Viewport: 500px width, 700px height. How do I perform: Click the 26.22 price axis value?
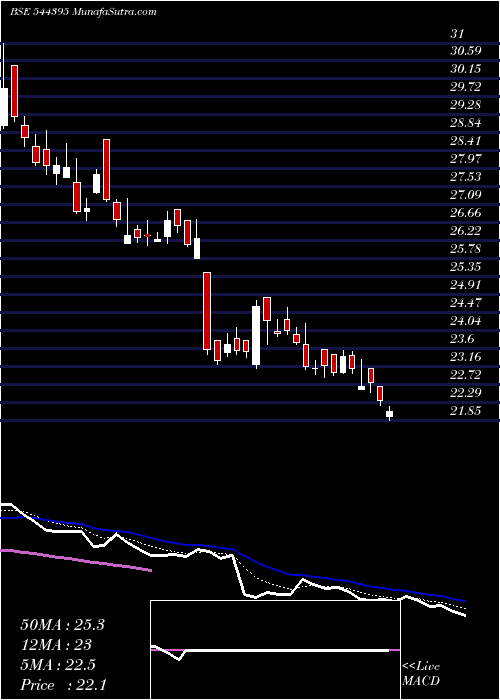(x=466, y=231)
